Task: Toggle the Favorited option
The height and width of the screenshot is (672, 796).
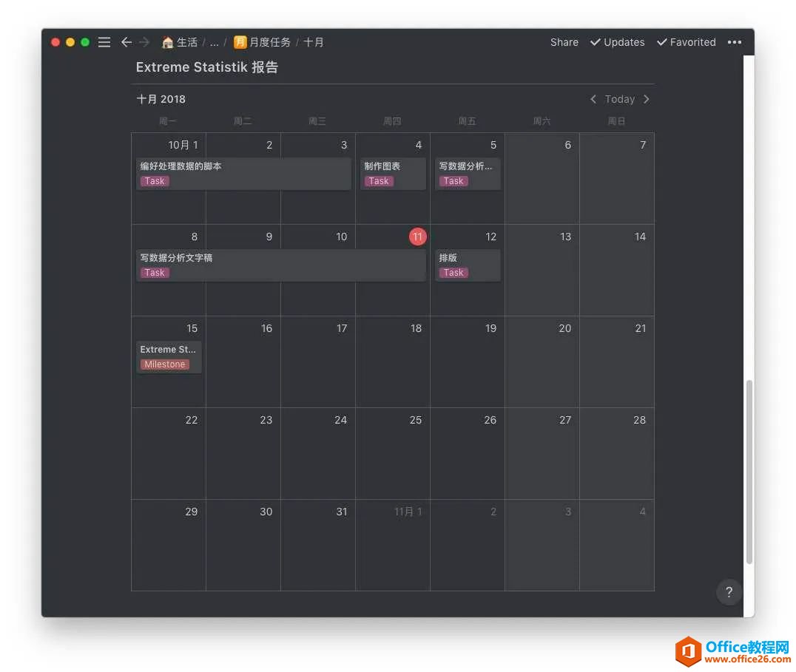Action: 687,42
